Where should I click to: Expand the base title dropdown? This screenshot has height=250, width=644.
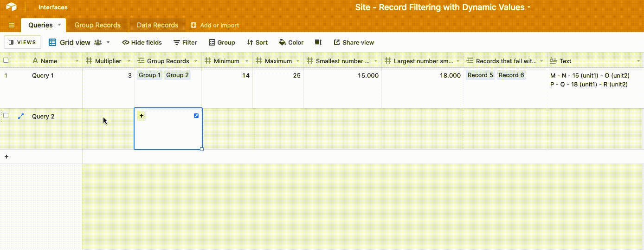[x=529, y=7]
